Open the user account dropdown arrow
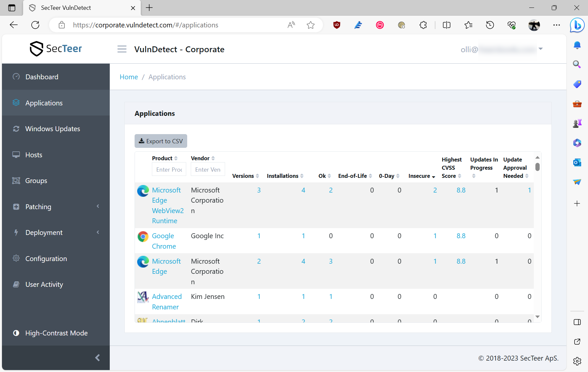Image resolution: width=588 pixels, height=372 pixels. (541, 49)
